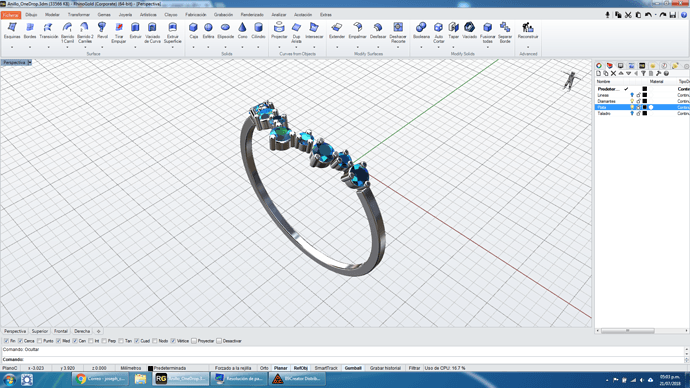Open the Gemas ribbon tab
The height and width of the screenshot is (388, 690).
point(104,15)
